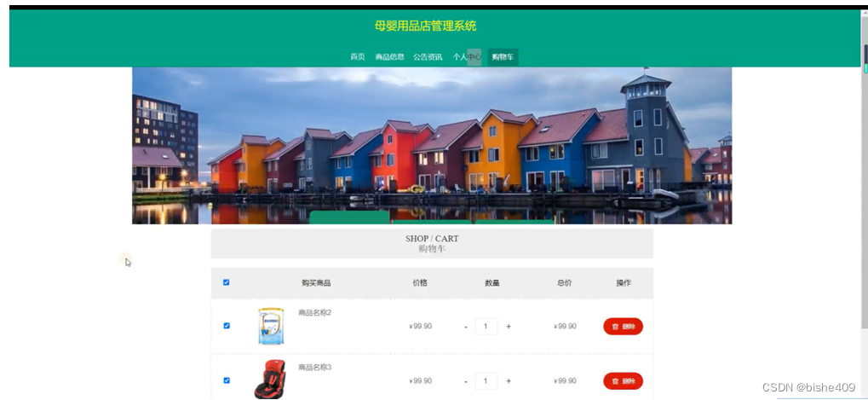868x400 pixels.
Task: Increase quantity of 商品名称3 with plus
Action: tap(509, 381)
